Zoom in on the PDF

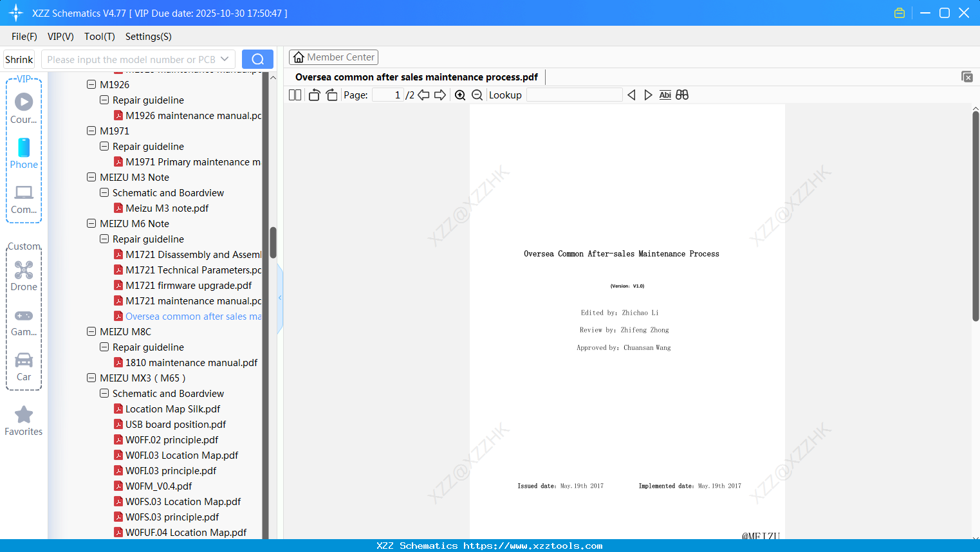pos(460,95)
